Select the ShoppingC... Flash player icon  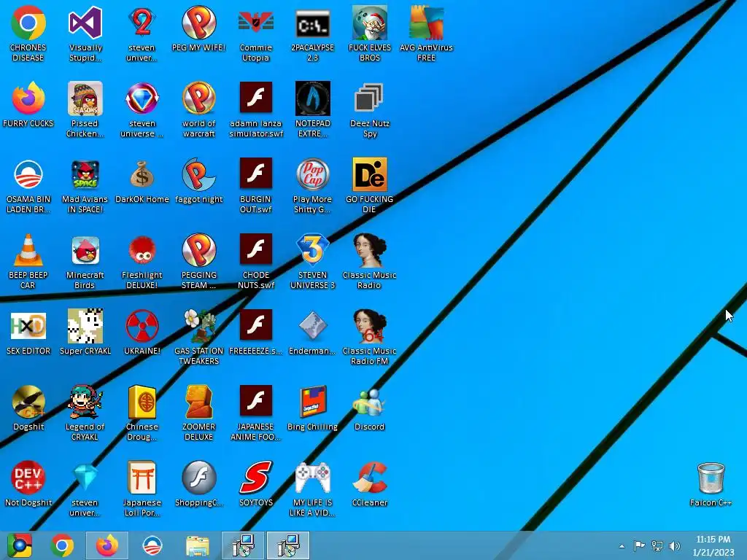click(198, 477)
